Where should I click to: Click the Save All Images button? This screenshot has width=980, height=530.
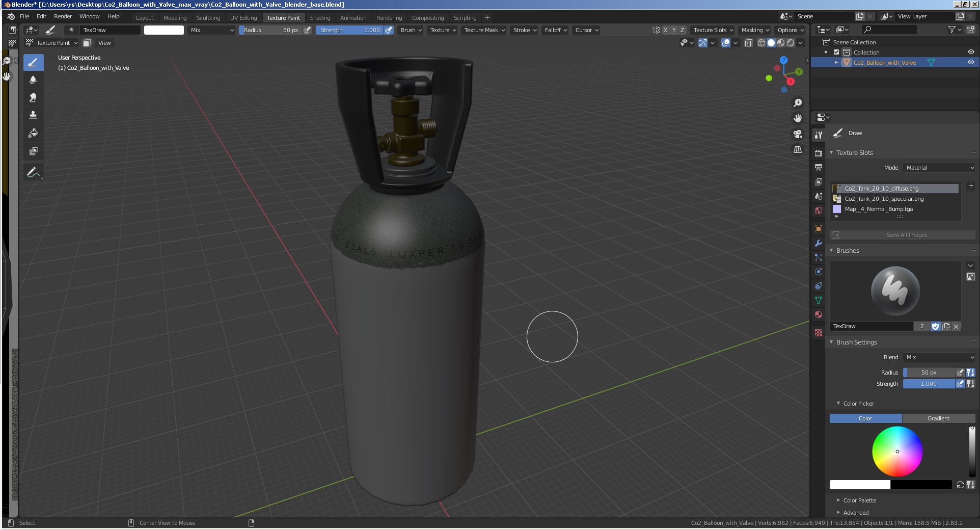pos(903,235)
